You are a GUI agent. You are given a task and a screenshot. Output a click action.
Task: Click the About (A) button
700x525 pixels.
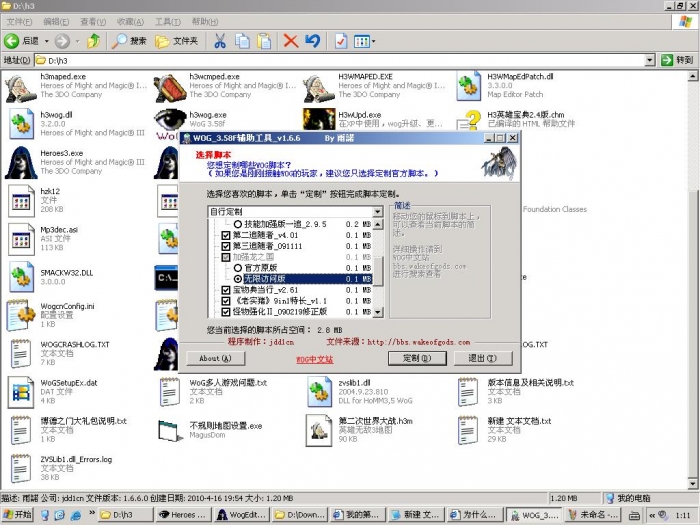(x=216, y=358)
